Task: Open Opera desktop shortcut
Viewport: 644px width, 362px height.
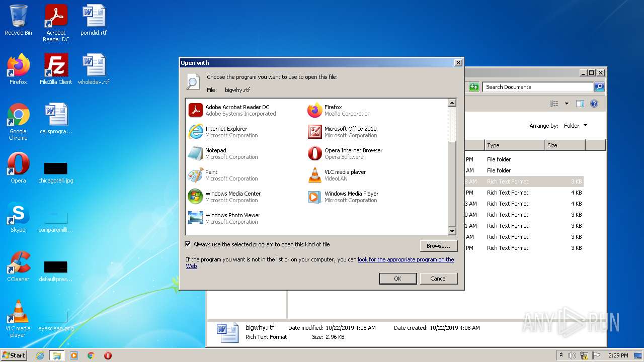Action: pyautogui.click(x=18, y=168)
